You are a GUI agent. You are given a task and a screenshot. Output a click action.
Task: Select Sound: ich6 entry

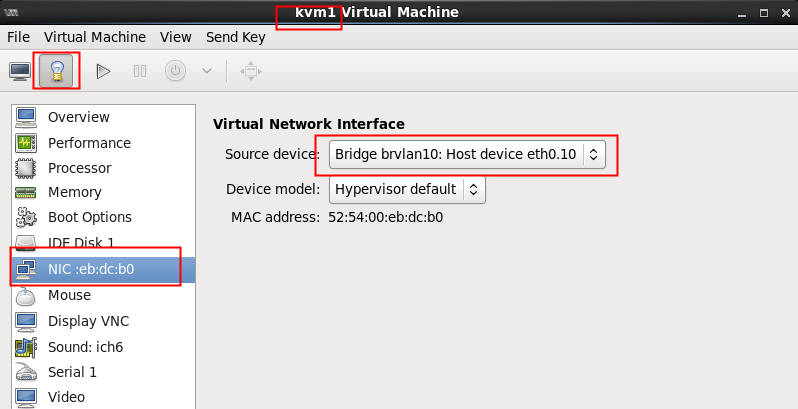pyautogui.click(x=103, y=347)
